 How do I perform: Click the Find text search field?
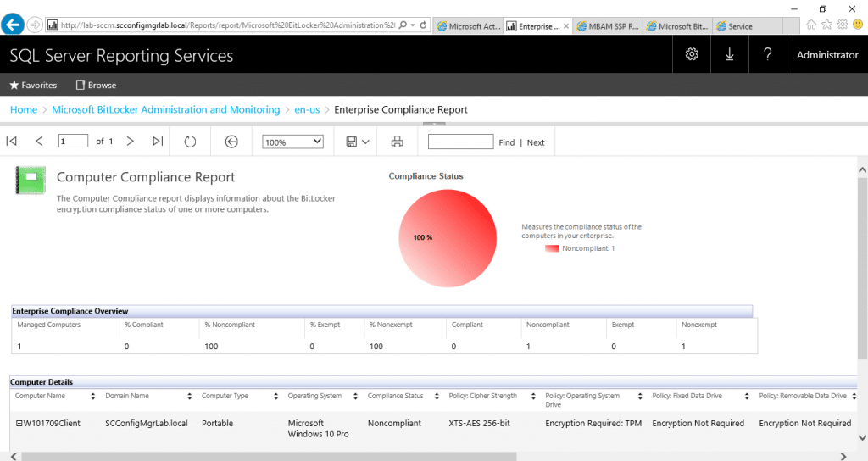(460, 142)
